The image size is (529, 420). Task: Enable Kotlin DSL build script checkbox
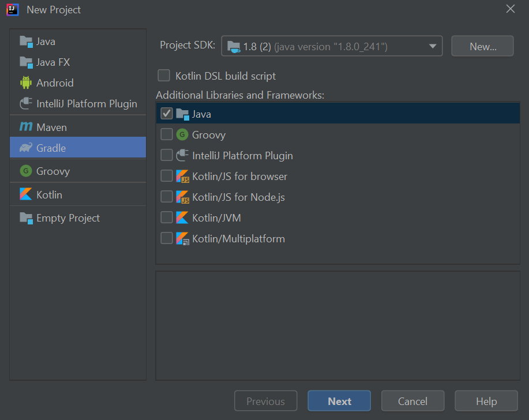coord(164,76)
